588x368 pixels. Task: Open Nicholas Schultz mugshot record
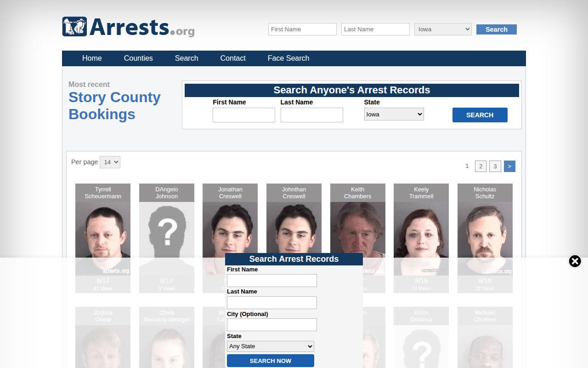point(485,238)
